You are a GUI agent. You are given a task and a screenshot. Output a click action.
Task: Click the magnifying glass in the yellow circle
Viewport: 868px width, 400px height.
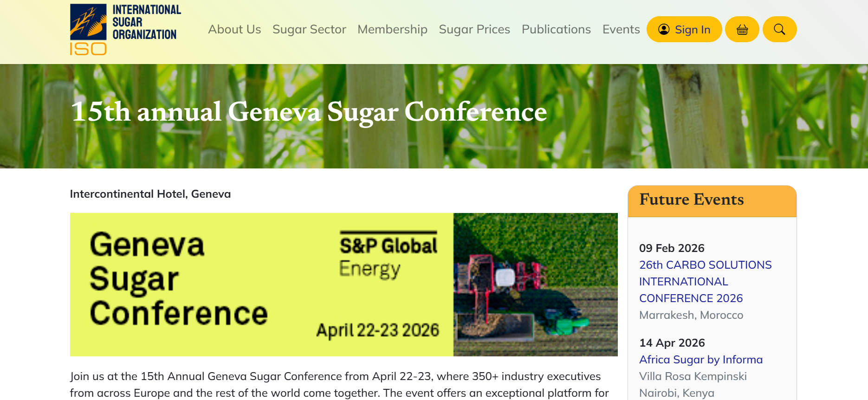click(779, 29)
